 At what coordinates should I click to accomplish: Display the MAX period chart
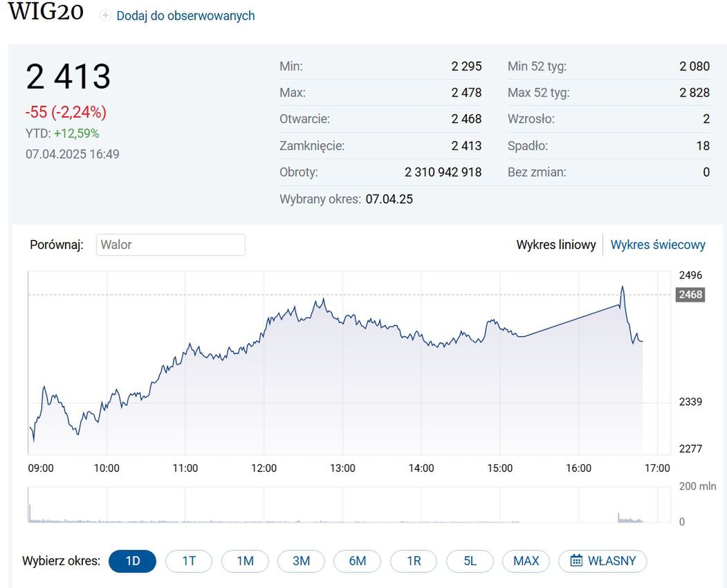pyautogui.click(x=526, y=561)
